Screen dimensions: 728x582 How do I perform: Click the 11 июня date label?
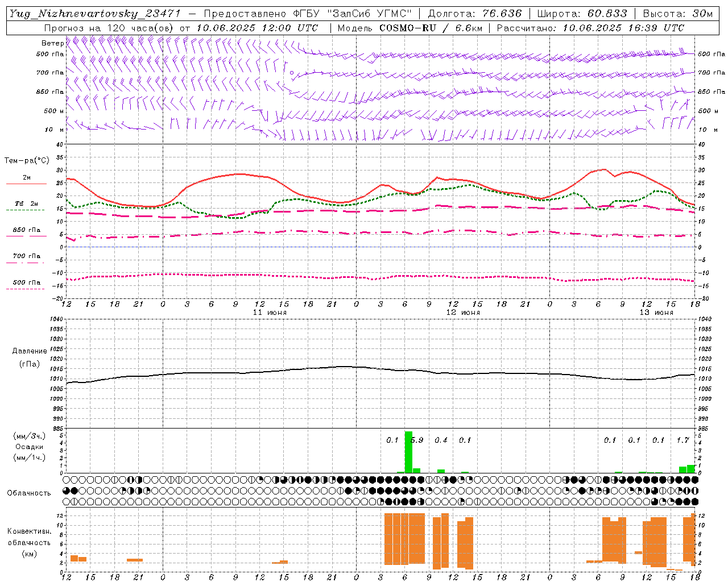tap(270, 313)
